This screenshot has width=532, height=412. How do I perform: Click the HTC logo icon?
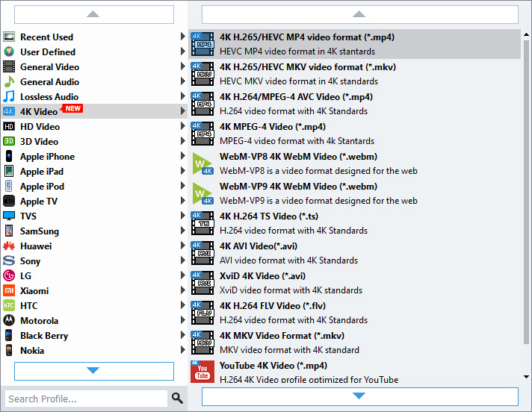point(9,305)
